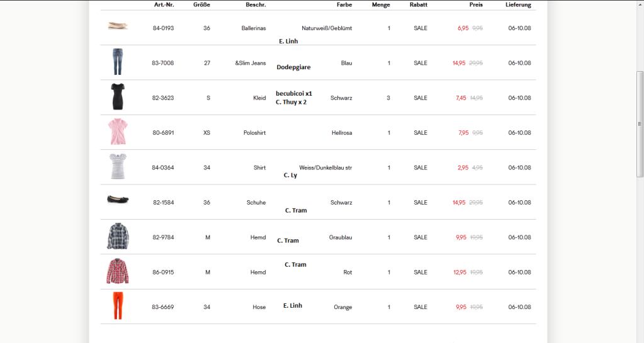Image resolution: width=644 pixels, height=343 pixels.
Task: Click the black shoes thumbnail
Action: click(118, 200)
